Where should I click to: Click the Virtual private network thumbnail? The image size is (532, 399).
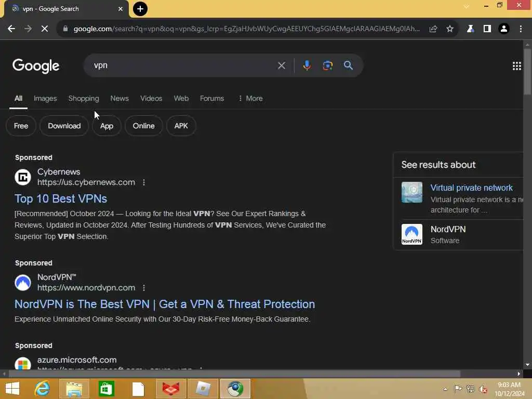[412, 192]
